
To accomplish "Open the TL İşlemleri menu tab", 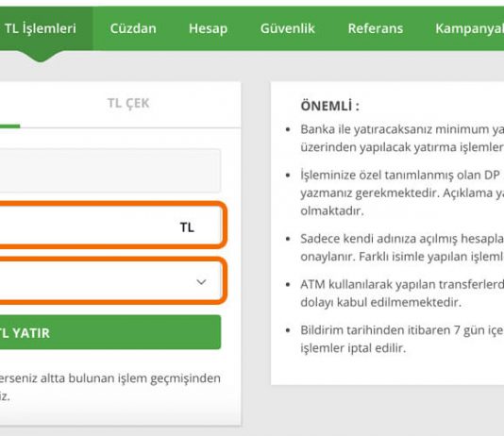I will [41, 28].
